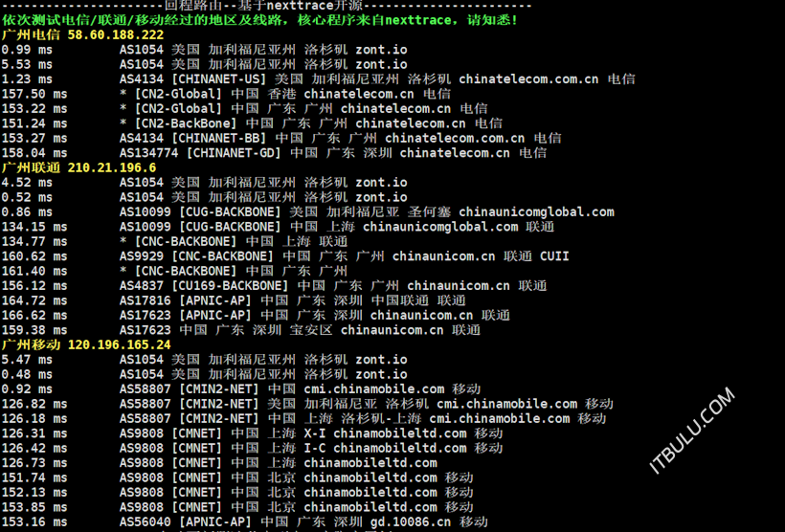Click the gd.10086.cn domain
This screenshot has height=532, width=785.
coord(411,522)
